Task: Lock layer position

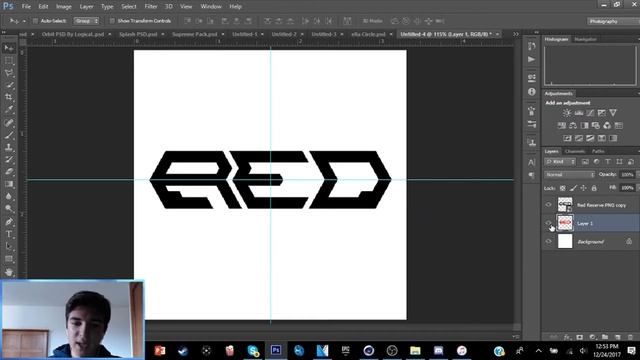Action: point(583,188)
